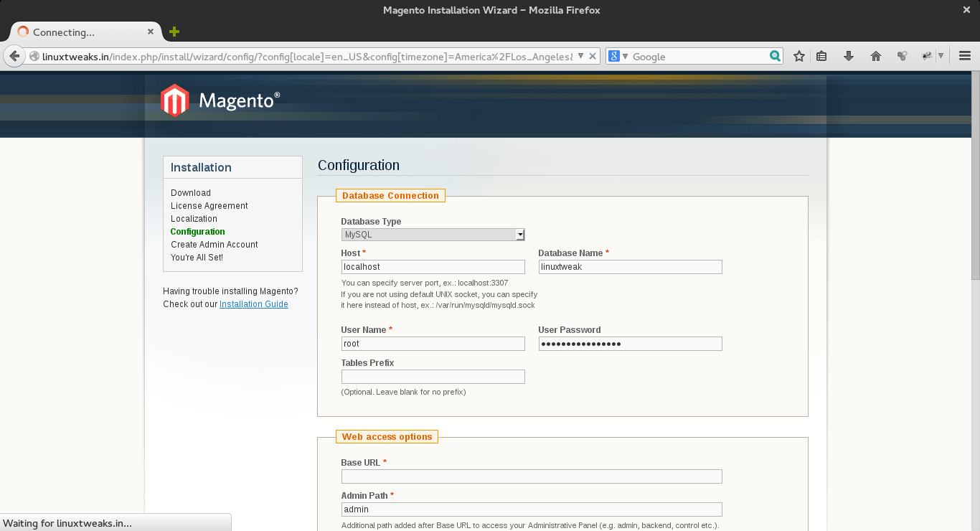This screenshot has height=531, width=980.
Task: Select Configuration installation step
Action: pos(198,232)
